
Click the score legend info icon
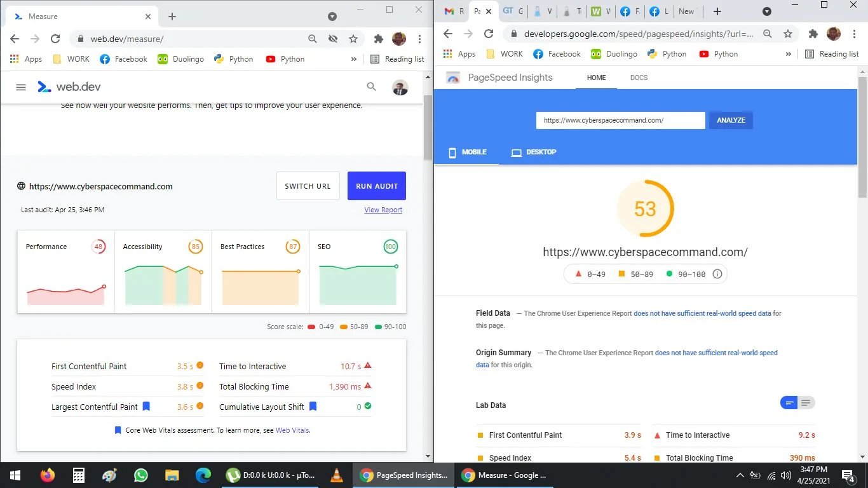coord(717,274)
